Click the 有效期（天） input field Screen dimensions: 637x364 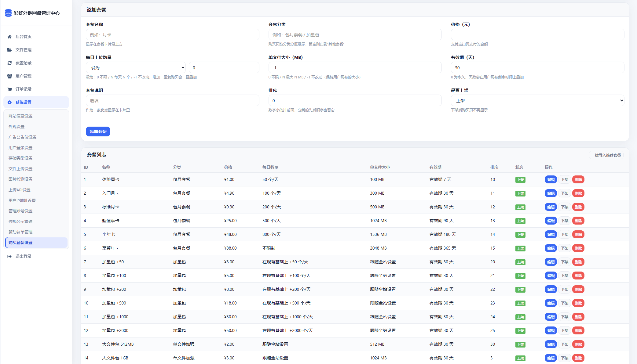point(537,67)
